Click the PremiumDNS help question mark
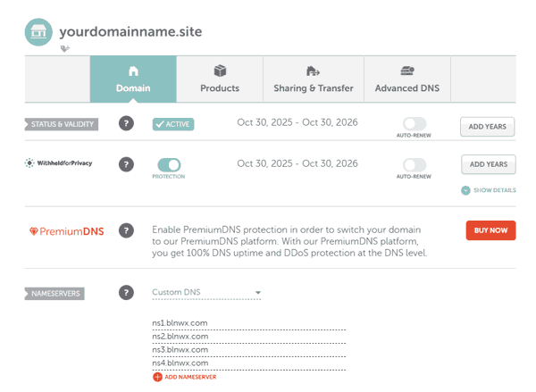The width and height of the screenshot is (536, 392). [126, 230]
